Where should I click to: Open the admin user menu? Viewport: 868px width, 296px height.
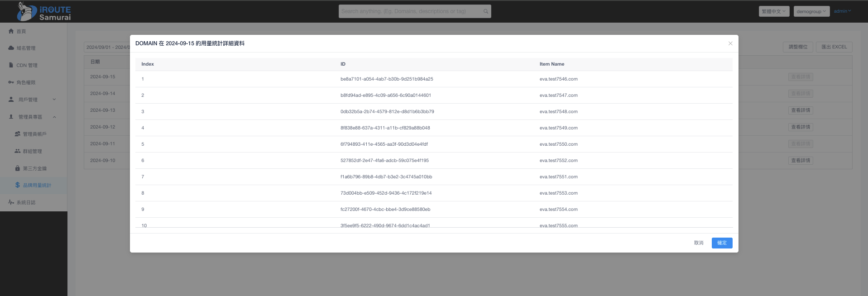pyautogui.click(x=842, y=11)
